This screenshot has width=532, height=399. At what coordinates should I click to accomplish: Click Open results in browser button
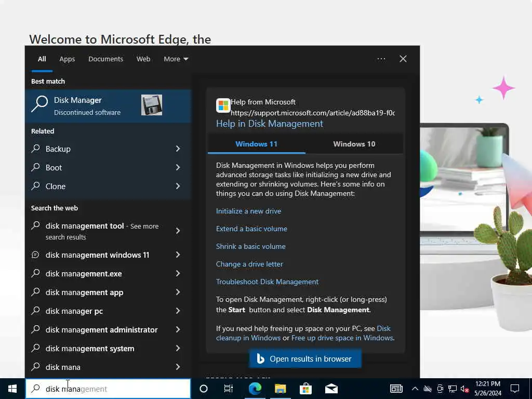(x=305, y=358)
